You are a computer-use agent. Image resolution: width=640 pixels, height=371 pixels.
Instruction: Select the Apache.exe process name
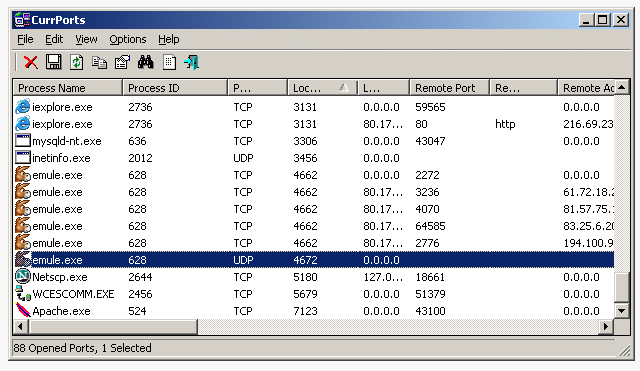pos(61,311)
